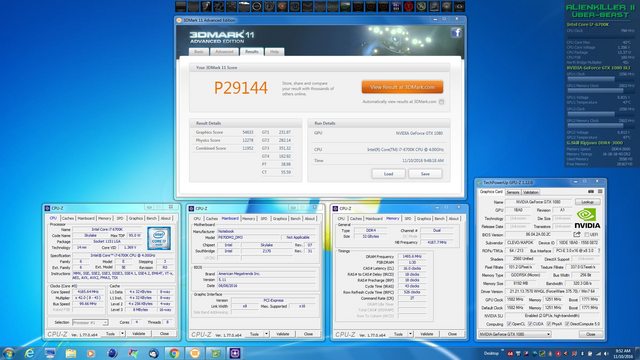Click the Facebook icon in 3DMark header
This screenshot has width=640, height=360.
click(456, 33)
